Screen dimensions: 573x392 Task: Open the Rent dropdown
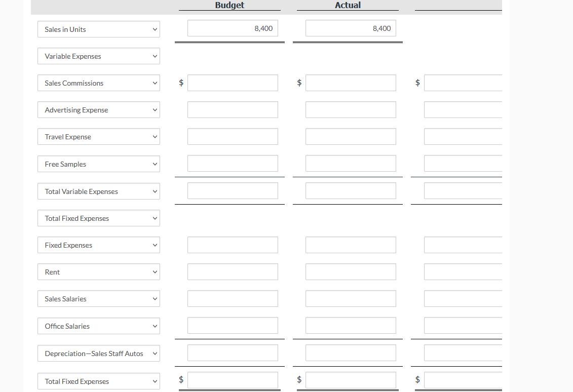(x=98, y=271)
